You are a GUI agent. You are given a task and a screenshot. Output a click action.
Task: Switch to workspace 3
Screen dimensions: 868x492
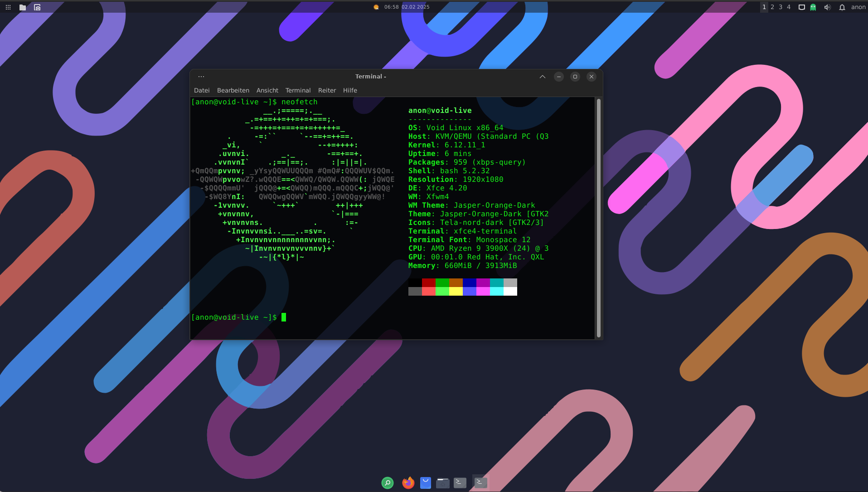(x=781, y=7)
